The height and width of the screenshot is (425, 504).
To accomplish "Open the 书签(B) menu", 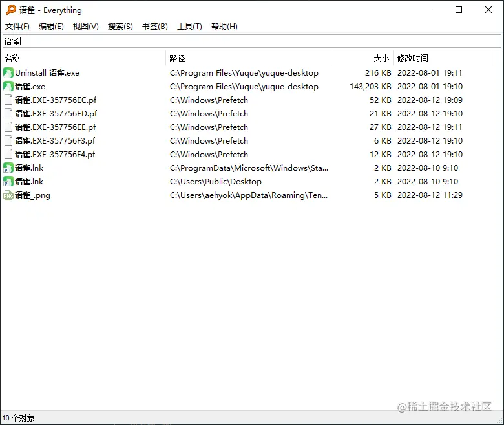I will (155, 27).
